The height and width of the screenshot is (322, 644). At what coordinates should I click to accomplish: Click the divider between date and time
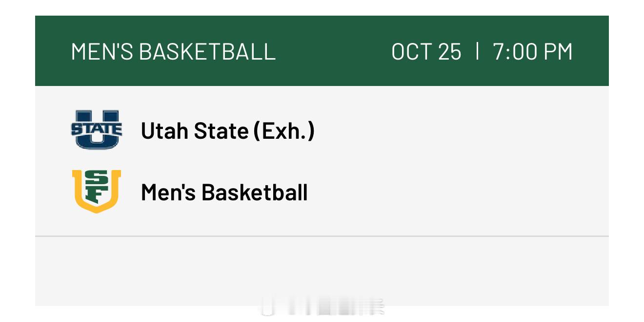tap(477, 51)
